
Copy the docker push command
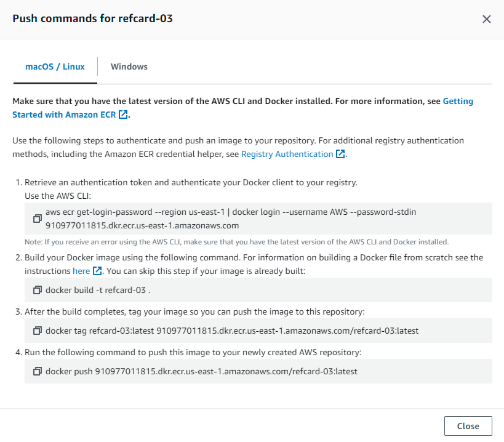point(38,371)
